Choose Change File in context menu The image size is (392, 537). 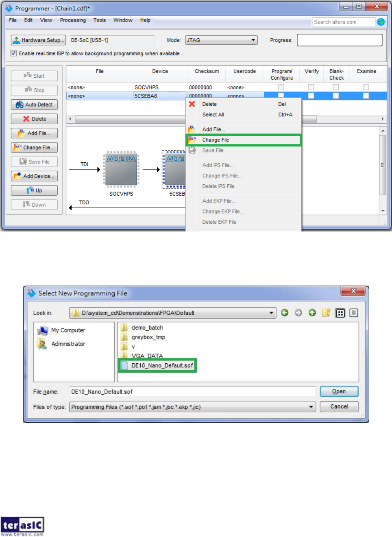pyautogui.click(x=244, y=140)
